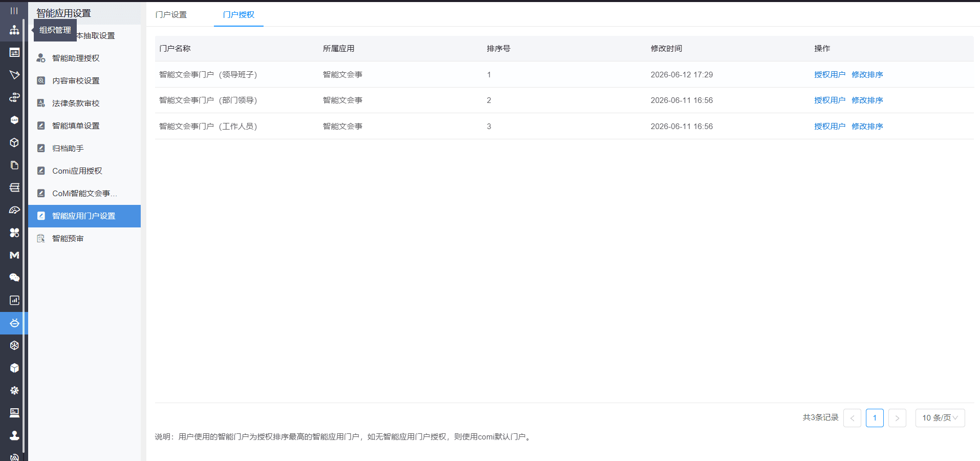
Task: Open the gear settings icon in the sidebar
Action: click(x=14, y=390)
